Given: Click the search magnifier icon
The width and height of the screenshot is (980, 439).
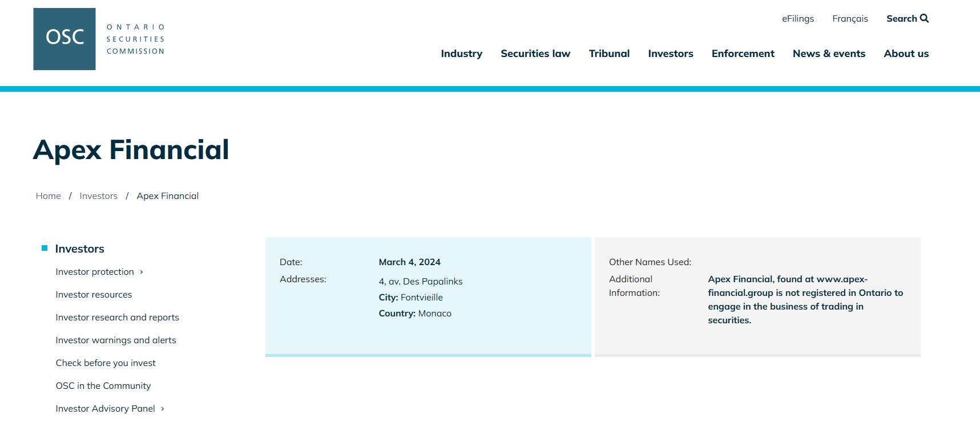Looking at the screenshot, I should pos(924,18).
